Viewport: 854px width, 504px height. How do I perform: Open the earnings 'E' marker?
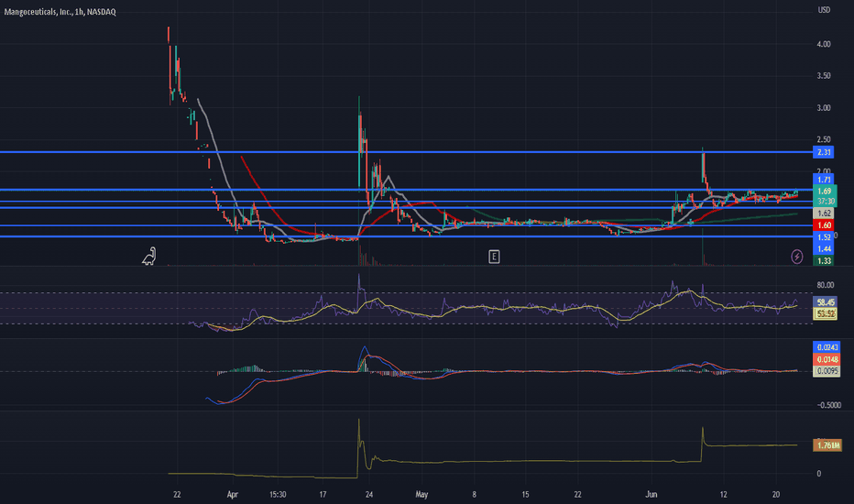(494, 257)
